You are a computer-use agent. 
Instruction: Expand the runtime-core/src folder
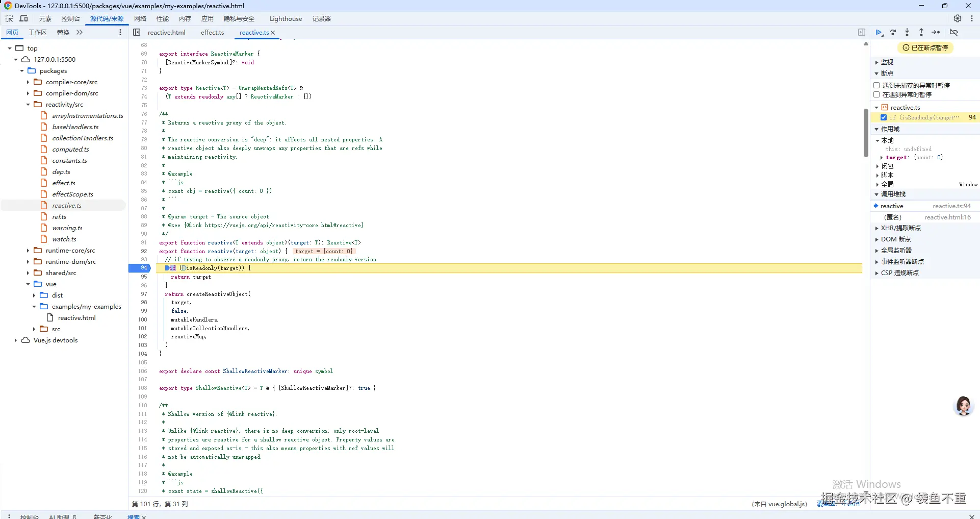point(28,251)
